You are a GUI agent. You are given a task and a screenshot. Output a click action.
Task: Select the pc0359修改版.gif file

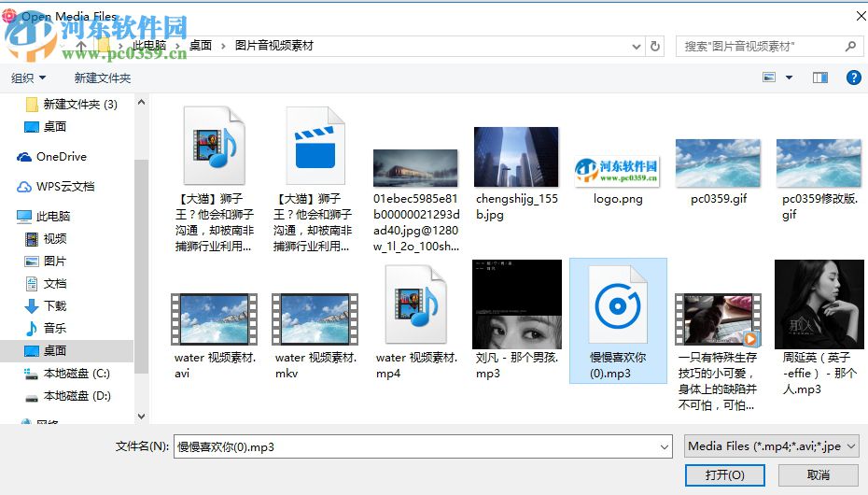coord(819,163)
